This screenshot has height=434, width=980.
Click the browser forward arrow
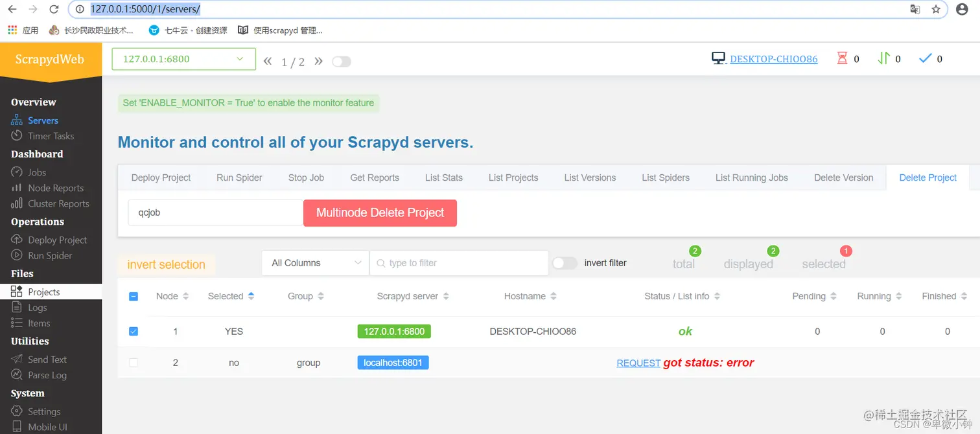[x=33, y=9]
